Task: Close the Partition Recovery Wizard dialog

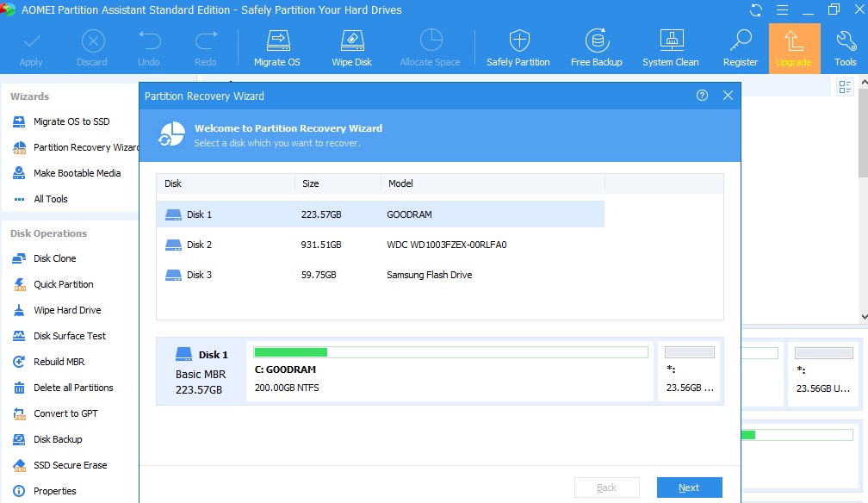Action: [x=728, y=96]
